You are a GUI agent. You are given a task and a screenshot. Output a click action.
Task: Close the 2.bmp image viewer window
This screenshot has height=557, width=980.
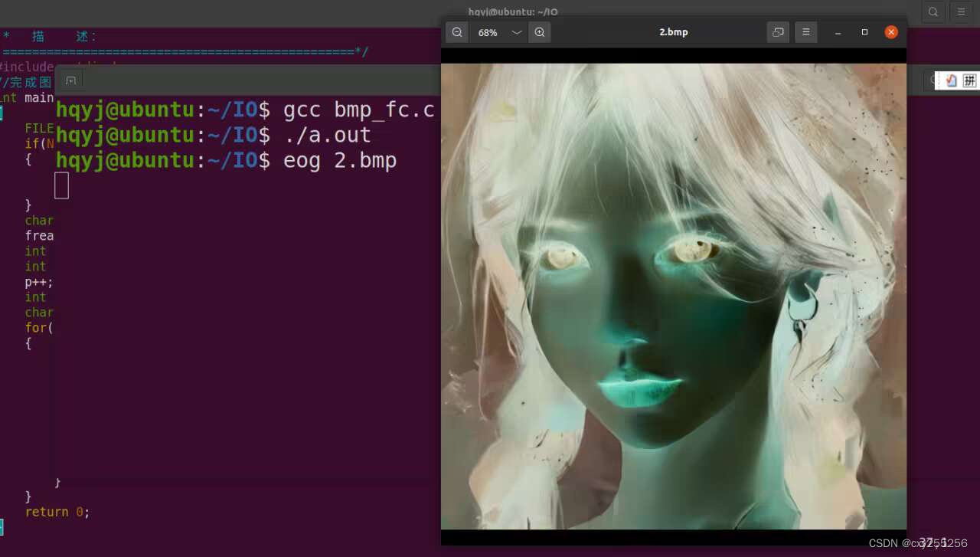pyautogui.click(x=891, y=32)
